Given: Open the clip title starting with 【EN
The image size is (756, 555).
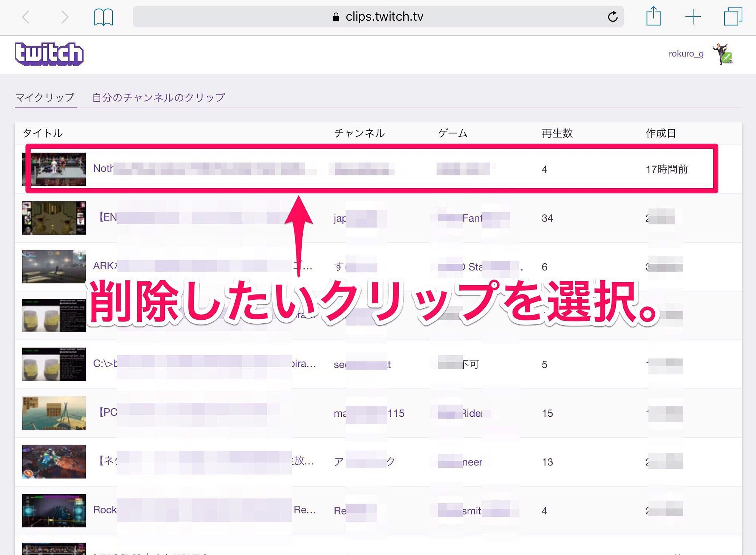Looking at the screenshot, I should 193,217.
